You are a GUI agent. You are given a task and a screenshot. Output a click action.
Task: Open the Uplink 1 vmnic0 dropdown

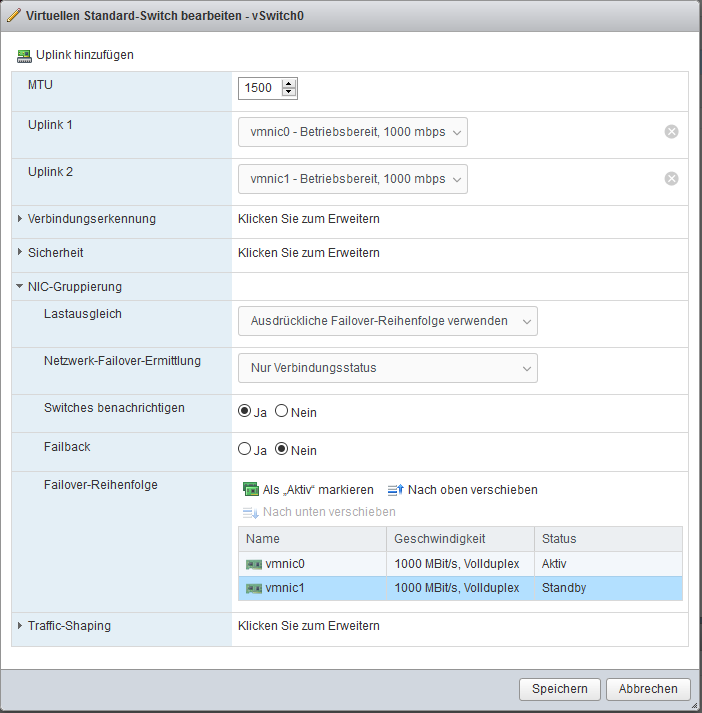352,132
